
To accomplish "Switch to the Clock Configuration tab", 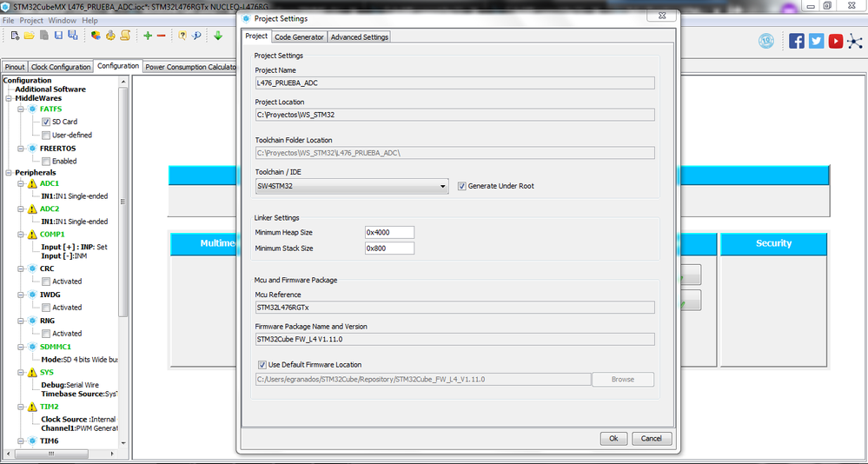I will pos(61,66).
